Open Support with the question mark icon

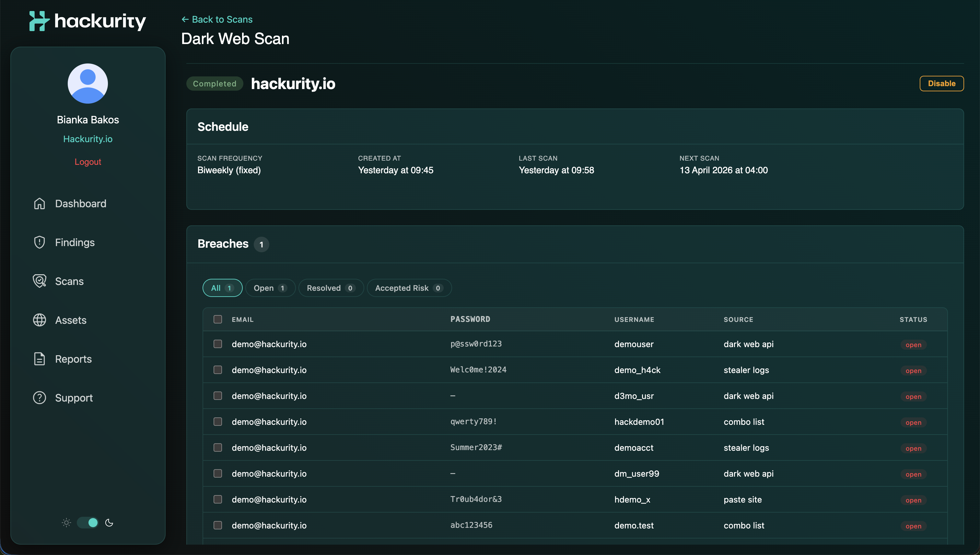(40, 398)
